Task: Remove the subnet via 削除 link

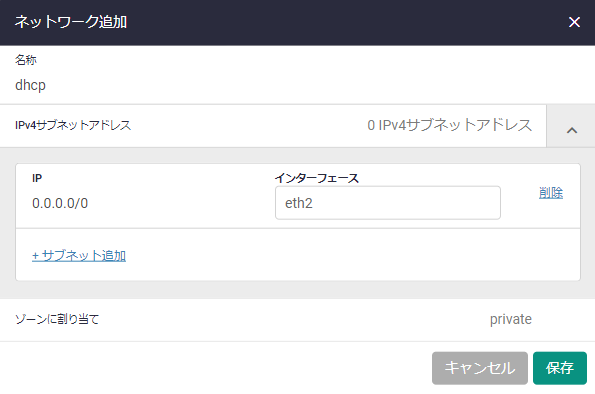Action: [x=551, y=193]
